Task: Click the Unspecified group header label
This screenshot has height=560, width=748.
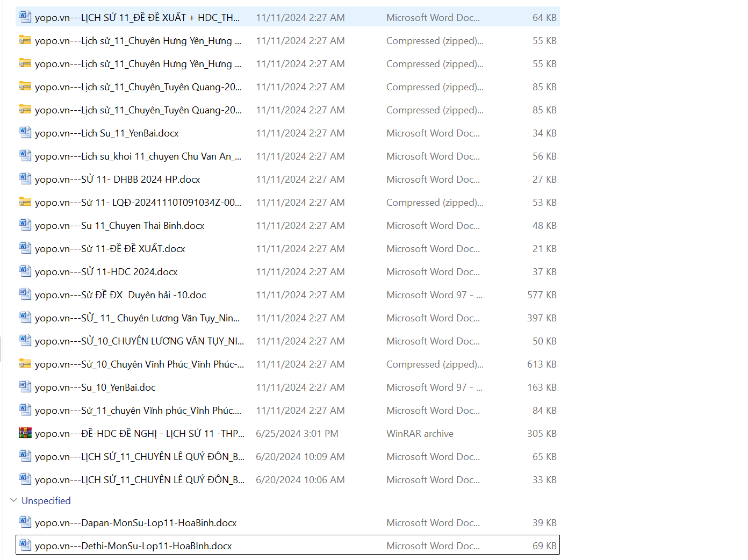Action: coord(46,501)
